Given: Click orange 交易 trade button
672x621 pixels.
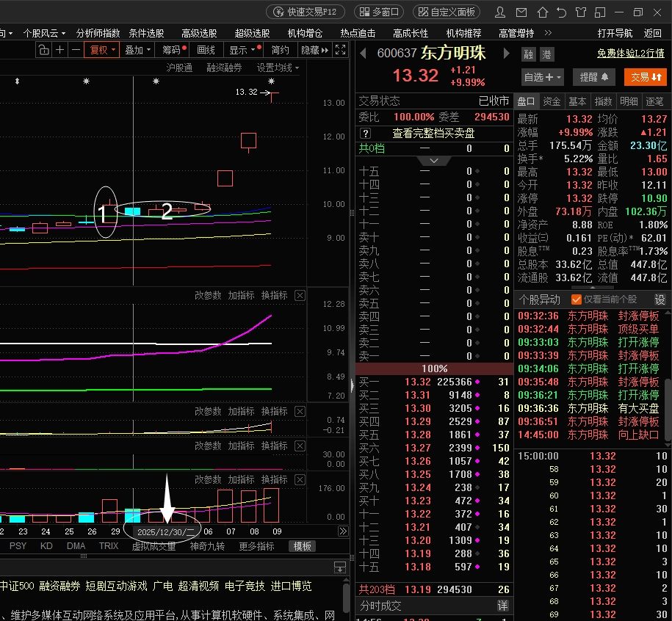Looking at the screenshot, I should [x=646, y=77].
